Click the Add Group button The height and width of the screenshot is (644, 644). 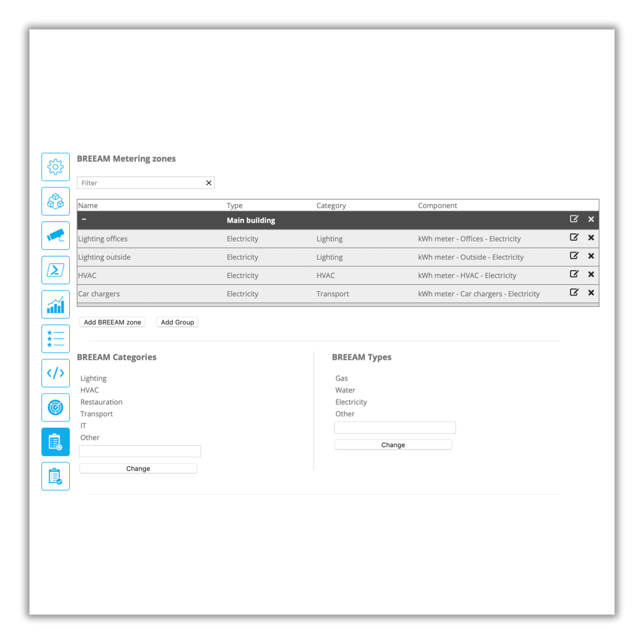click(177, 322)
